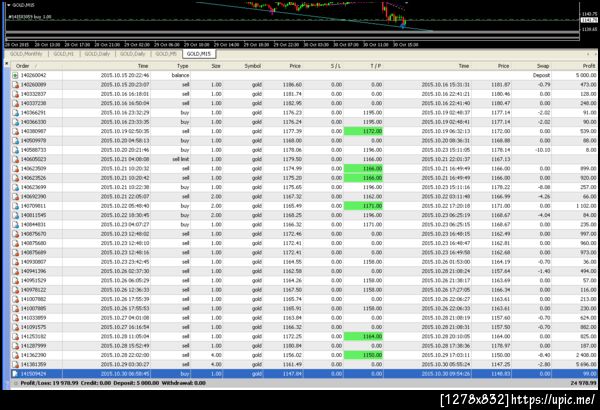Viewport: 600px width, 410px height.
Task: Sort by the Swap column header
Action: 543,66
